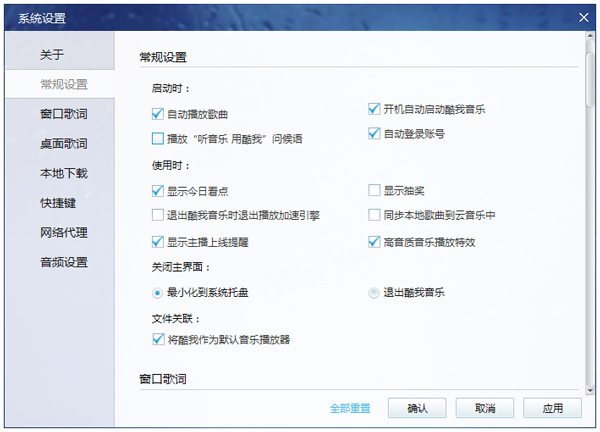
Task: Disable 自动登录账号 checkbox
Action: click(374, 133)
